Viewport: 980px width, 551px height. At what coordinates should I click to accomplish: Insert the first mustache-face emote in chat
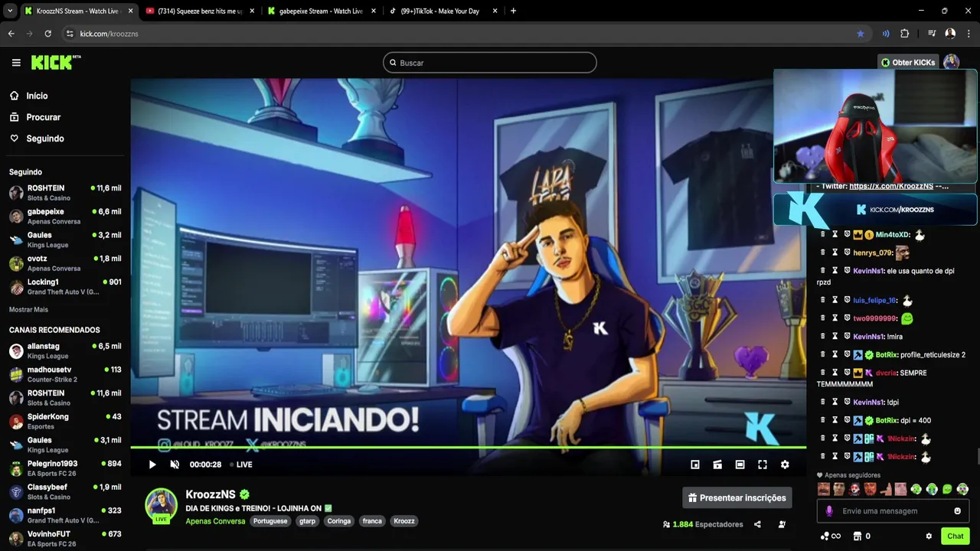[824, 489]
